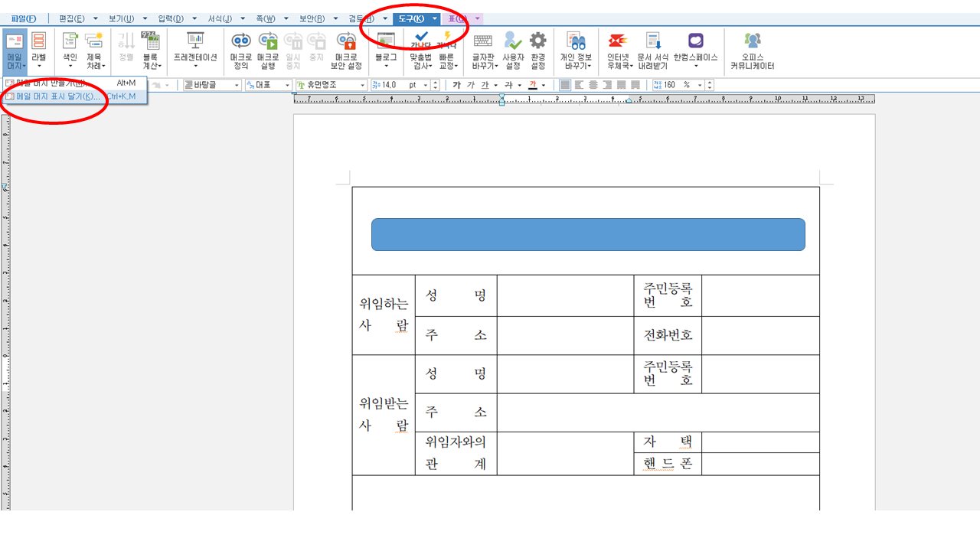Screen dimensions: 980x551
Task: Toggle italic 가 formatting
Action: point(471,85)
